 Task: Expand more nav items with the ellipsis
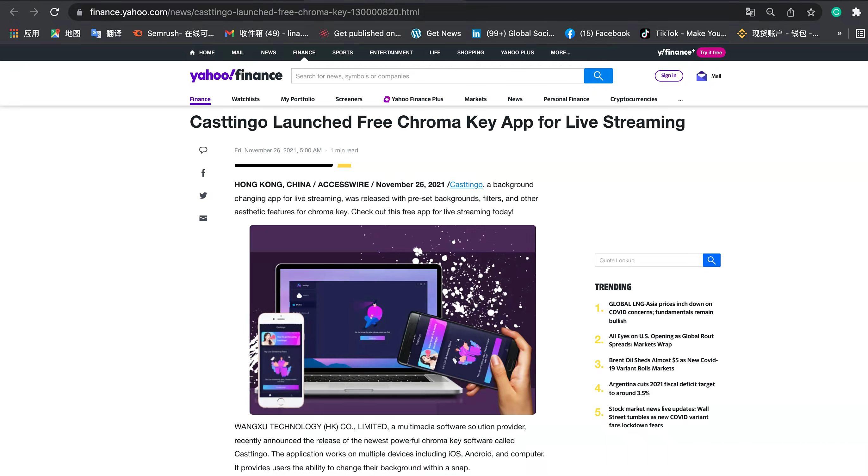(680, 100)
